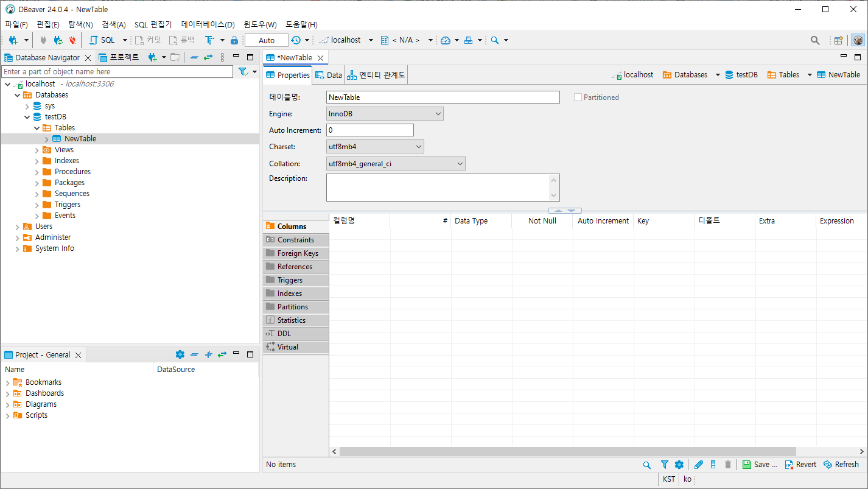Click the Databases breadcrumb link
Viewport: 868px width, 489px height.
(x=685, y=75)
